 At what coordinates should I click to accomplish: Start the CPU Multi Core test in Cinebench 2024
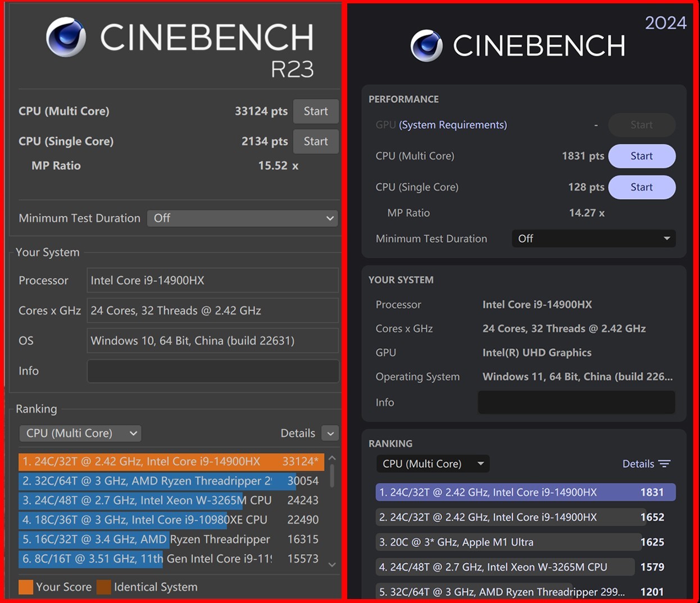click(642, 156)
